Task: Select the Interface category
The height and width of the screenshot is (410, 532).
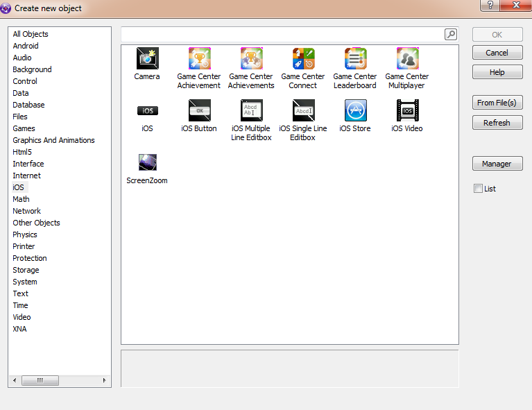Action: click(28, 164)
